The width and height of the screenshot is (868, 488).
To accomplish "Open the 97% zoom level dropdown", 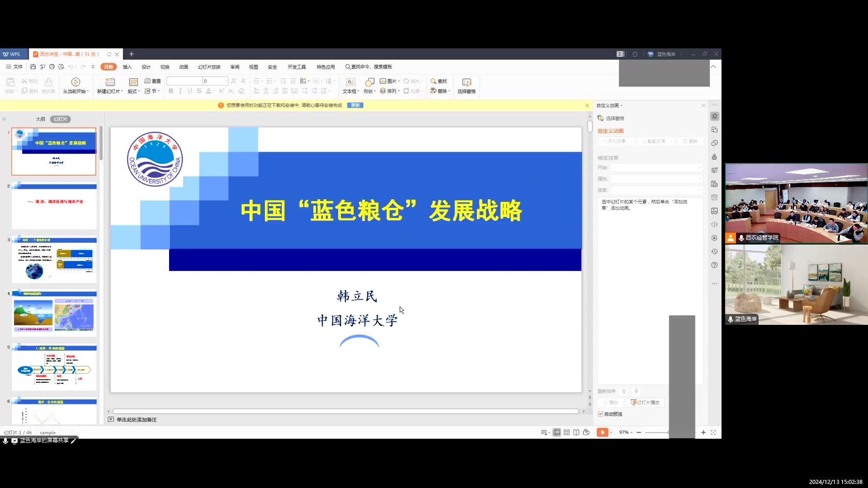I will (x=626, y=433).
